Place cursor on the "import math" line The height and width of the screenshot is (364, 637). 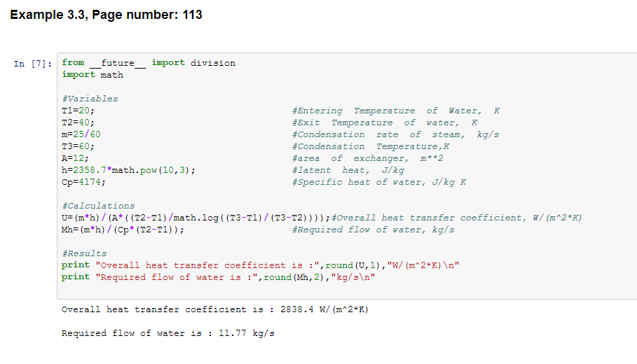point(93,75)
